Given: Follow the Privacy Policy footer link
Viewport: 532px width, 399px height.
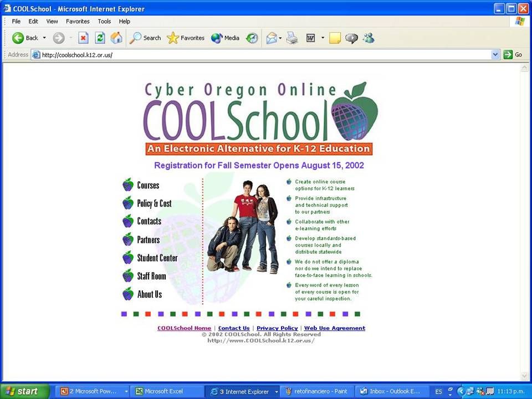Looking at the screenshot, I should pos(277,328).
